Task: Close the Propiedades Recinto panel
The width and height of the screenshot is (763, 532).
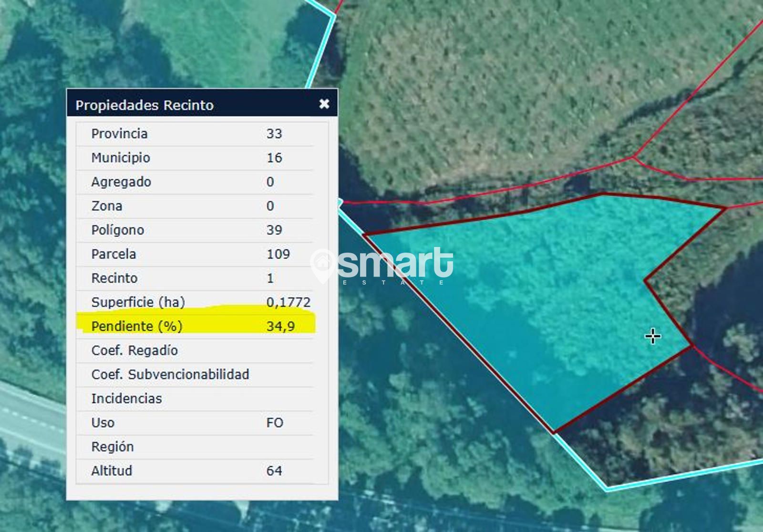Action: tap(324, 103)
